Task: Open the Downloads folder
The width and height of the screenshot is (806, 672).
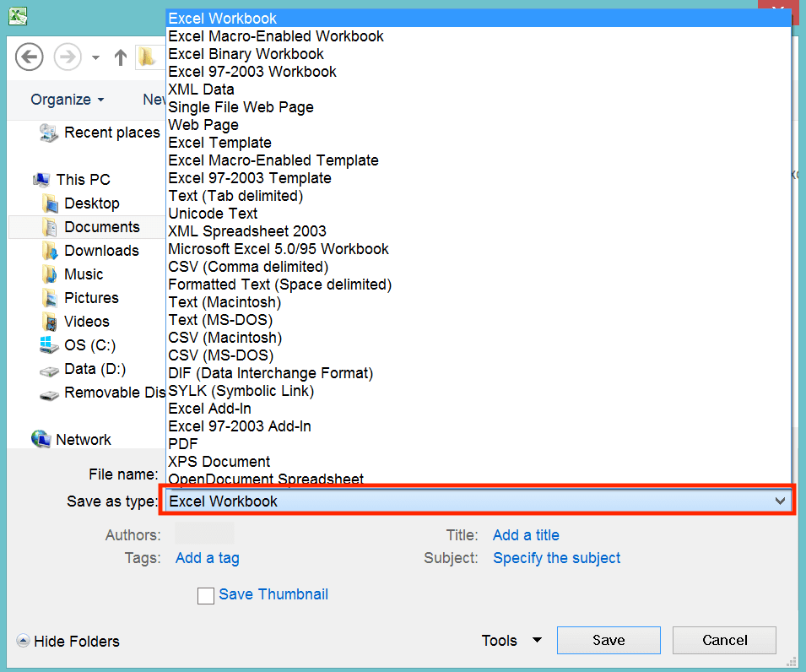Action: coord(102,251)
